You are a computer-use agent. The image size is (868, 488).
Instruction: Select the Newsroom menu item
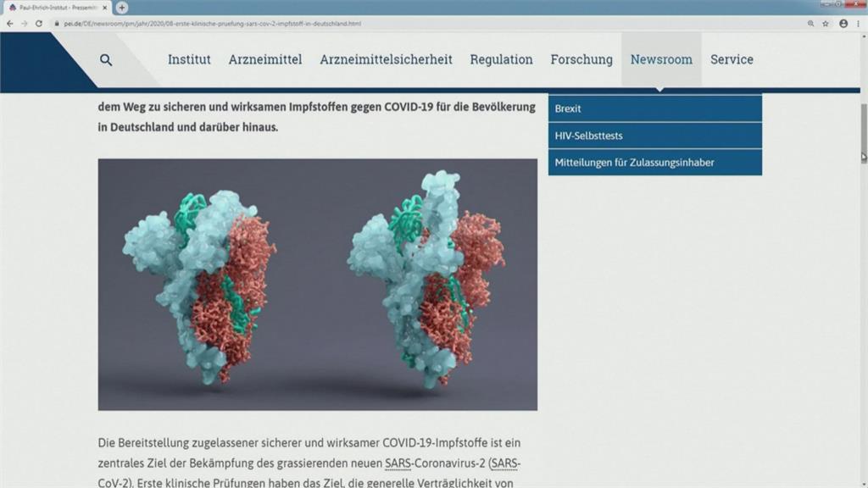coord(661,59)
